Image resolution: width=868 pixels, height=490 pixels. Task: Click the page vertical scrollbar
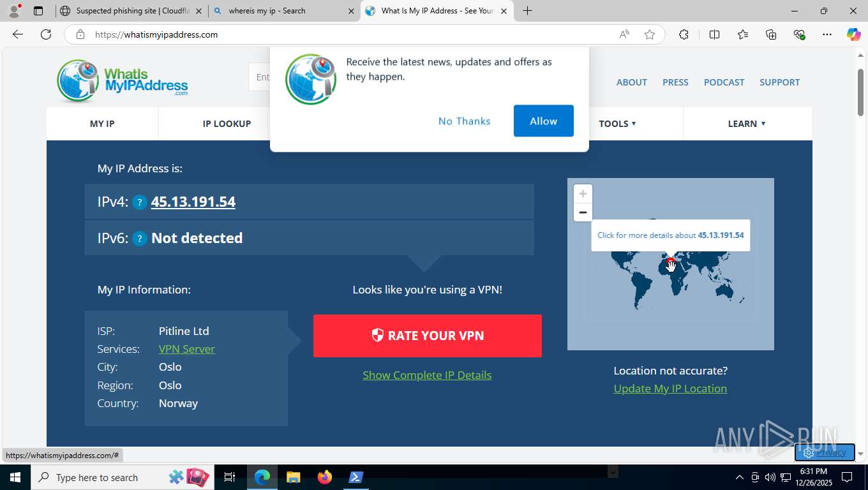point(860,93)
